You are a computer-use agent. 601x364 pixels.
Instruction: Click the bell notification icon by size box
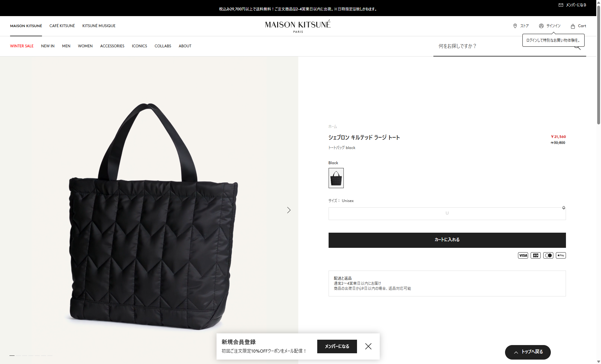(564, 208)
